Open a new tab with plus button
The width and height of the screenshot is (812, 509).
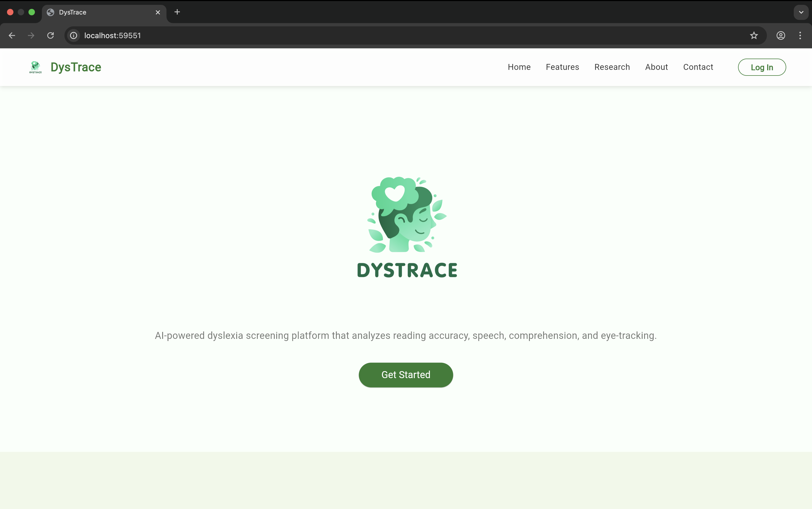click(177, 12)
